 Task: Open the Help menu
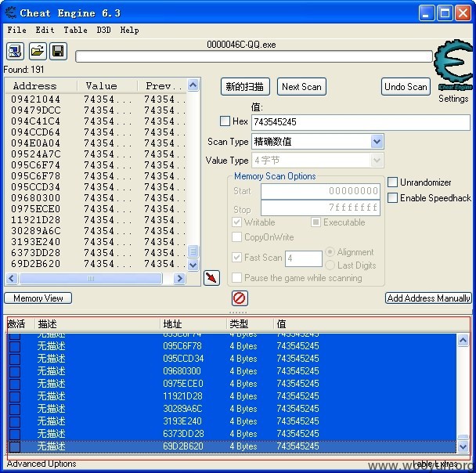[129, 30]
